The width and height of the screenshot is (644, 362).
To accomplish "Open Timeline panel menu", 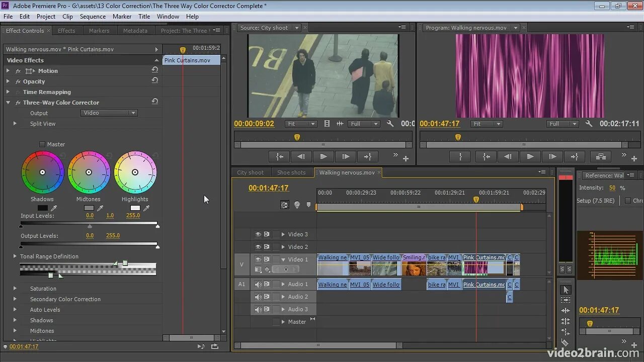I will (542, 172).
